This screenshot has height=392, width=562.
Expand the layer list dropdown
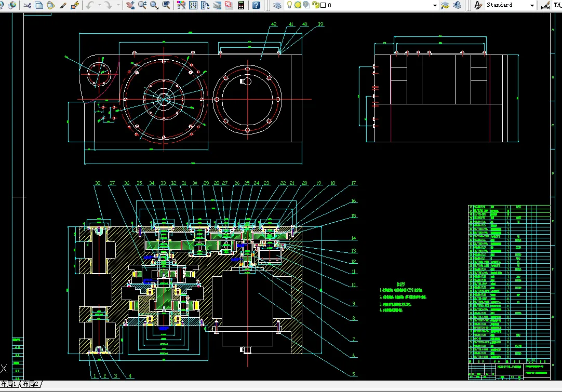click(435, 5)
